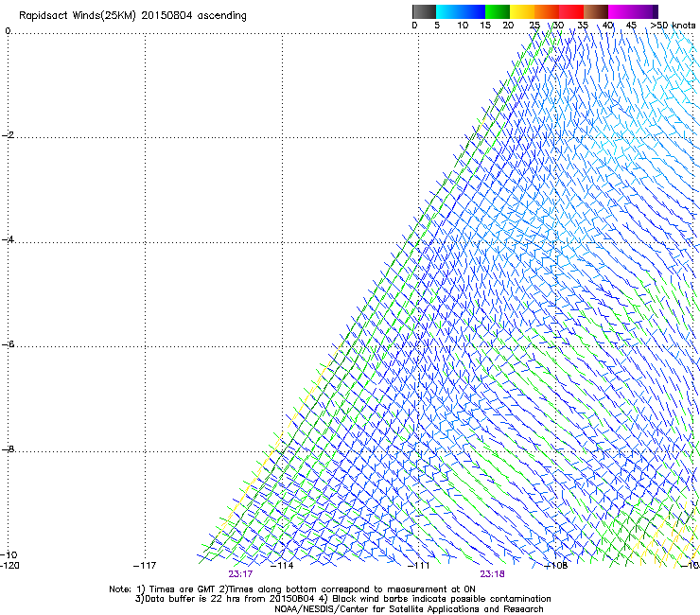Image resolution: width=700 pixels, height=615 pixels.
Task: Click the ">50 knots" color scale label
Action: coord(673,26)
